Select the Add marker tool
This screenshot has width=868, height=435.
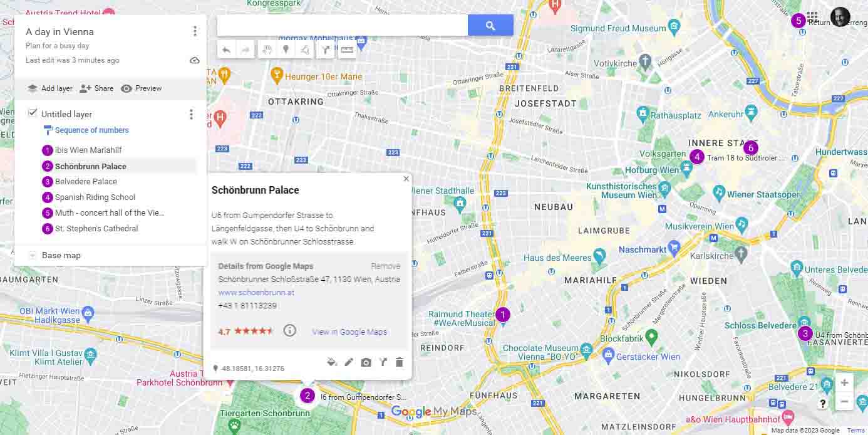click(x=286, y=50)
